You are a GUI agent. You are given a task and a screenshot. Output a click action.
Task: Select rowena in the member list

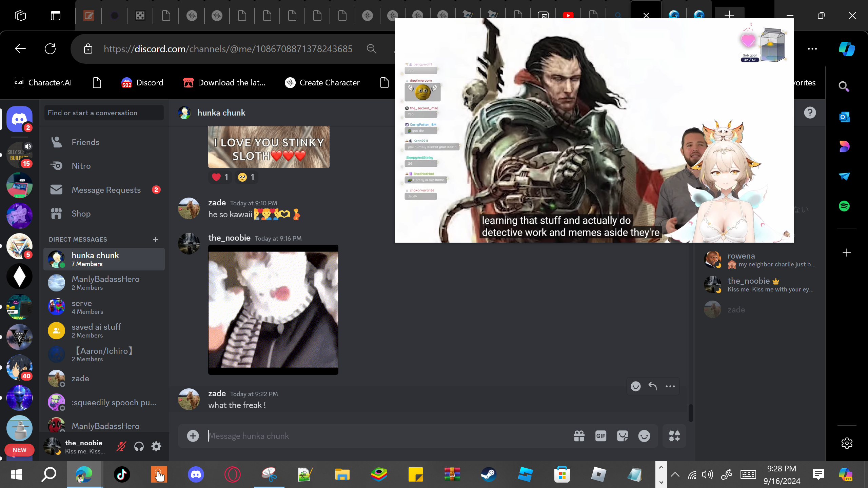(759, 260)
